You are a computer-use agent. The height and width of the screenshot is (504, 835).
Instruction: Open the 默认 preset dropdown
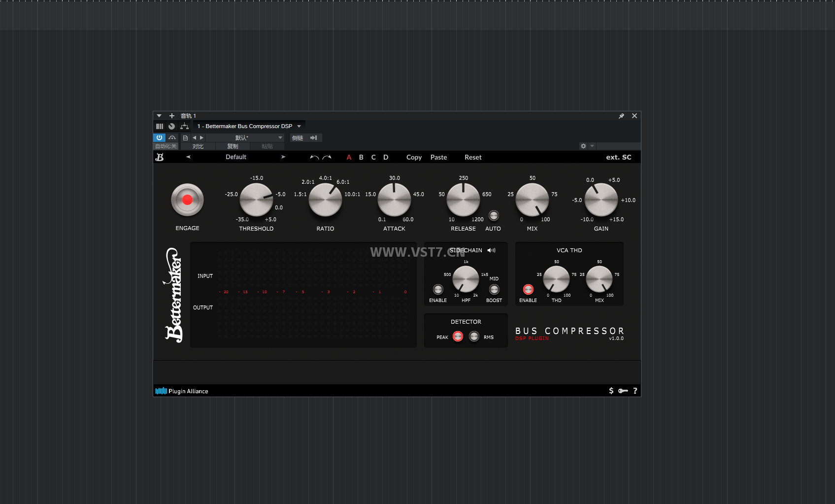245,138
